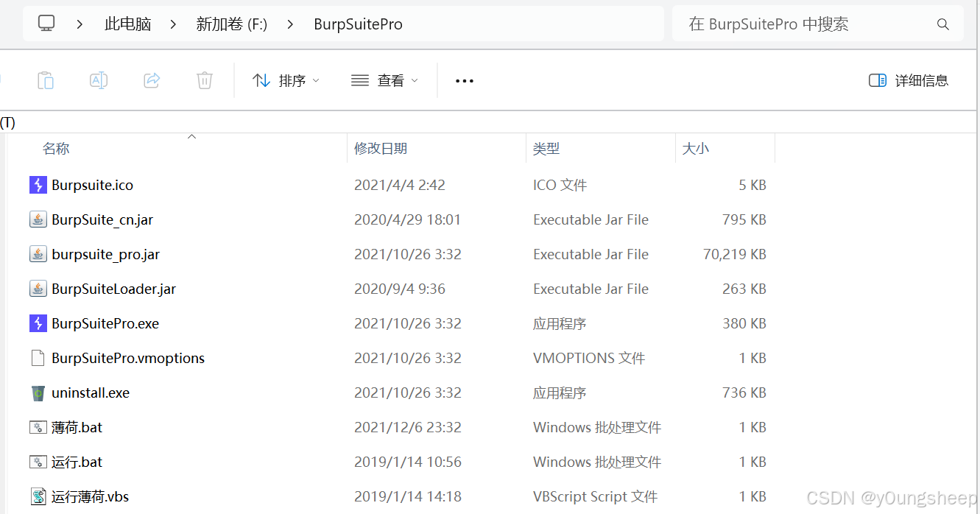The width and height of the screenshot is (980, 514).
Task: Click the Paste clipboard toolbar icon
Action: [x=46, y=80]
